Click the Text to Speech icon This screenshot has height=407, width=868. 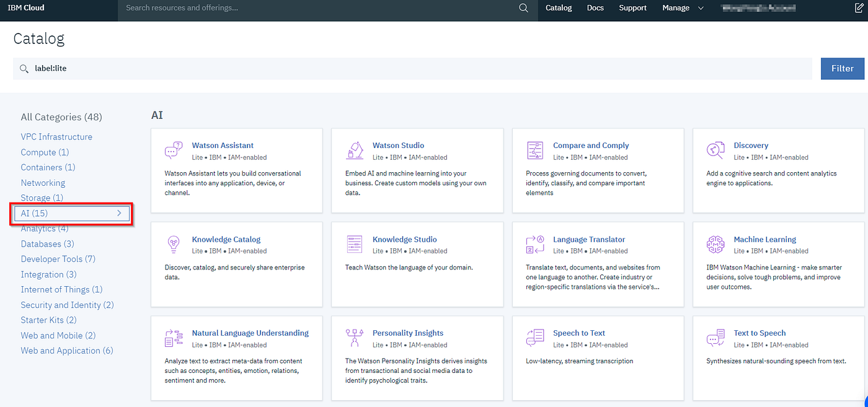(x=715, y=338)
